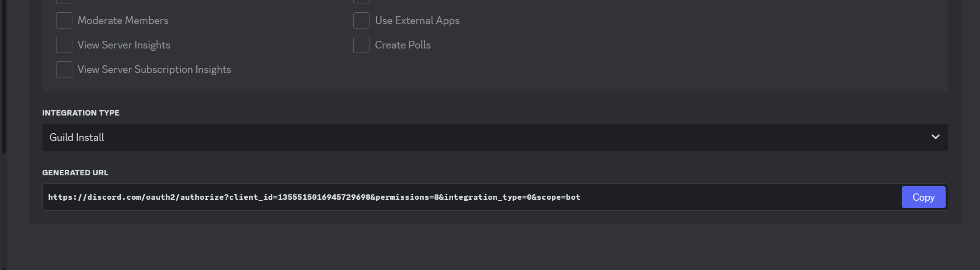The width and height of the screenshot is (980, 270).
Task: Open the Guild Install integration type dropdown
Action: pos(495,137)
